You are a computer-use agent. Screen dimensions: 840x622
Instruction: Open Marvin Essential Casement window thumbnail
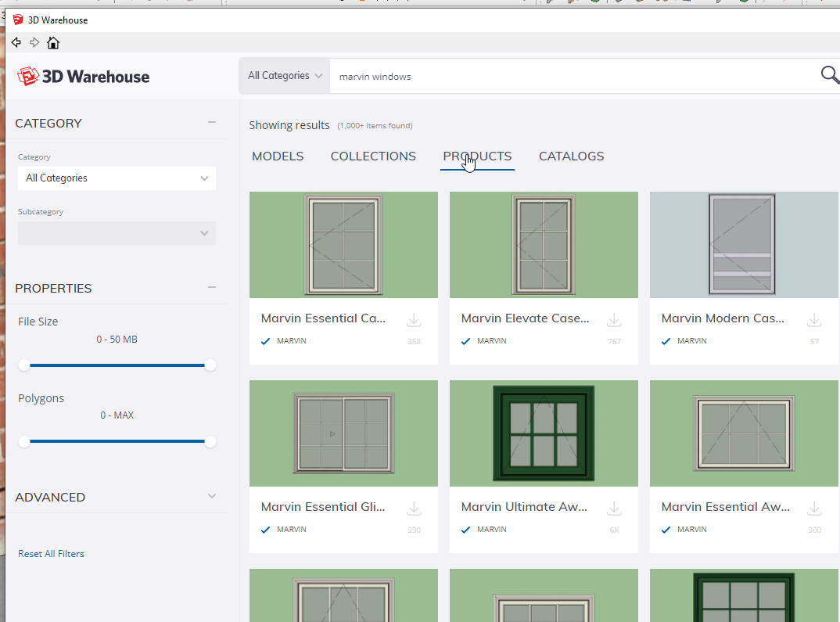pyautogui.click(x=343, y=245)
